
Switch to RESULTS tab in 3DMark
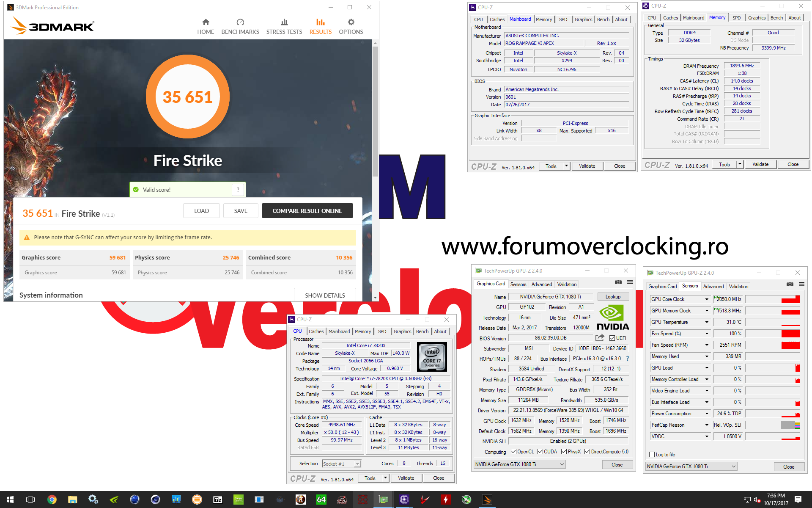(x=321, y=26)
